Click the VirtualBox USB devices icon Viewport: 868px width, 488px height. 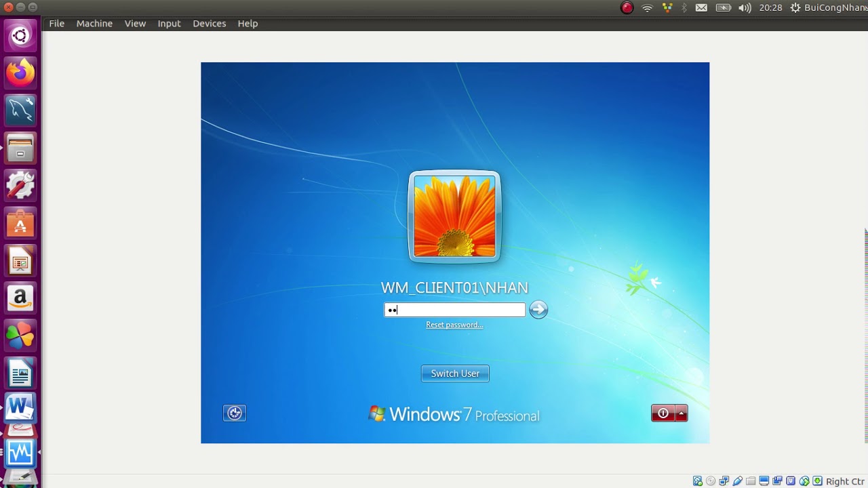[737, 481]
